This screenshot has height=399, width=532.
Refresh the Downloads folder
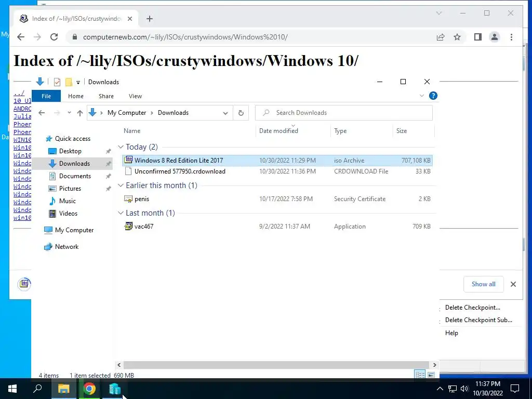pyautogui.click(x=241, y=113)
